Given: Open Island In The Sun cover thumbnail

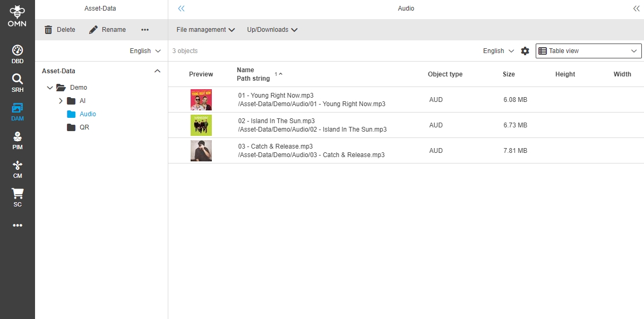Looking at the screenshot, I should click(x=201, y=125).
